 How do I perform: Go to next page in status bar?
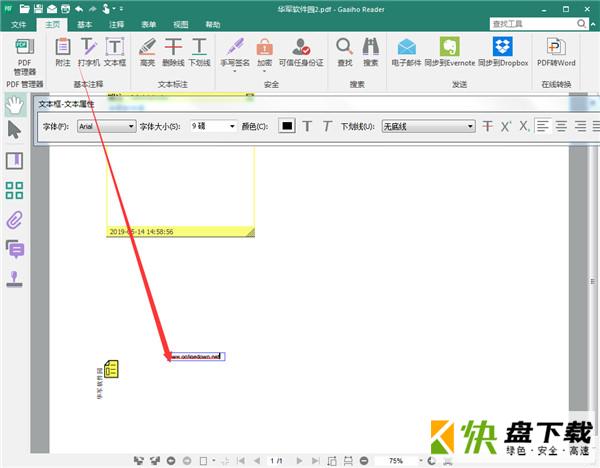point(299,461)
